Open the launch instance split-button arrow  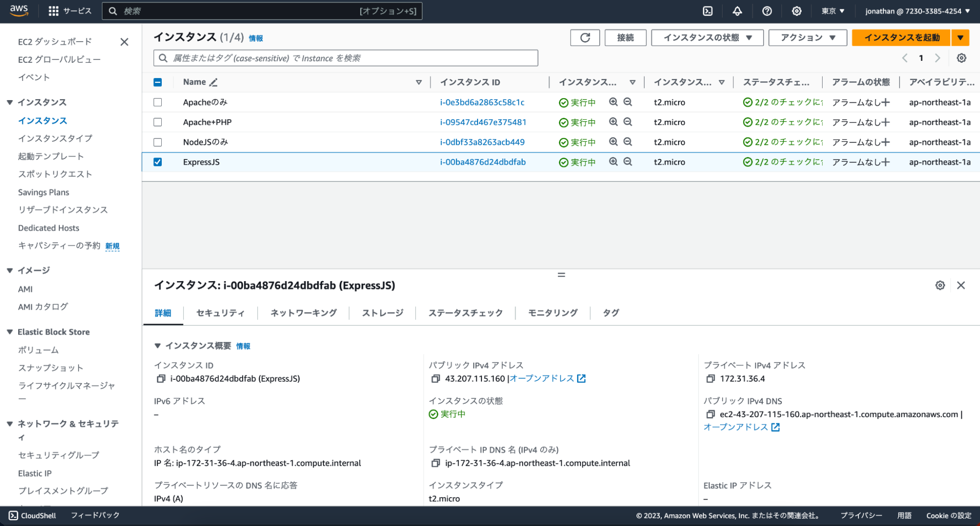point(960,38)
